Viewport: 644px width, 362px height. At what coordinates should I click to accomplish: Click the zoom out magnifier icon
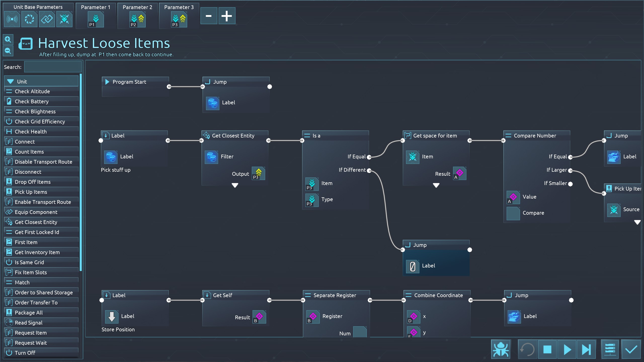point(8,51)
